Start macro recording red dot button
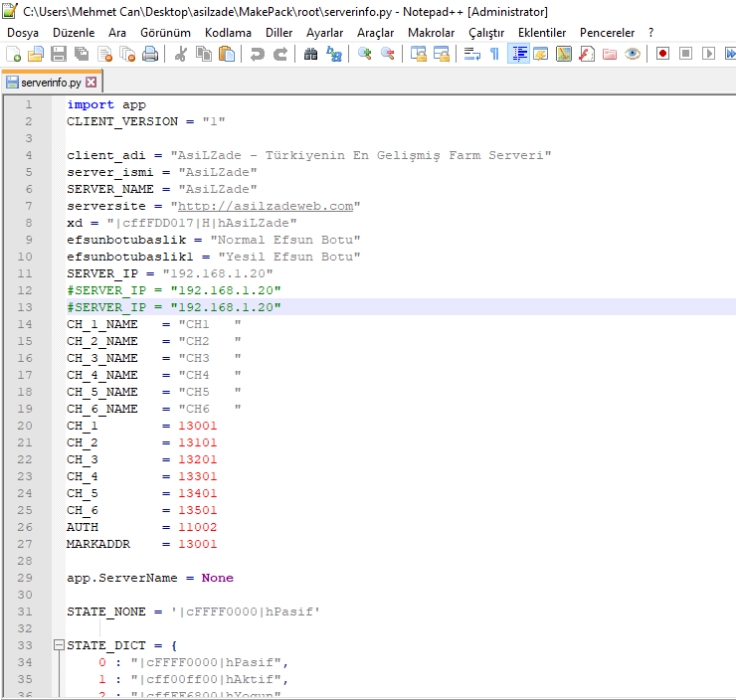Screen dimensions: 736x700 662,54
